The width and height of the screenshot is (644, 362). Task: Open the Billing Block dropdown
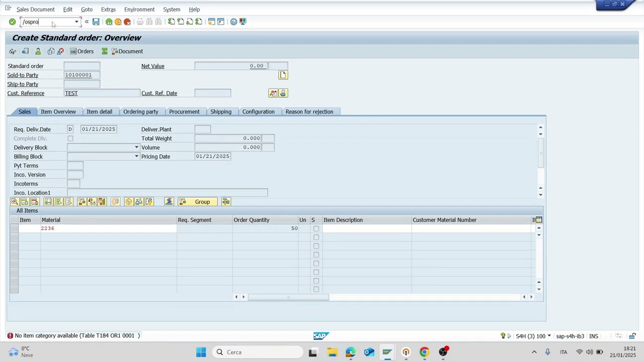click(136, 156)
